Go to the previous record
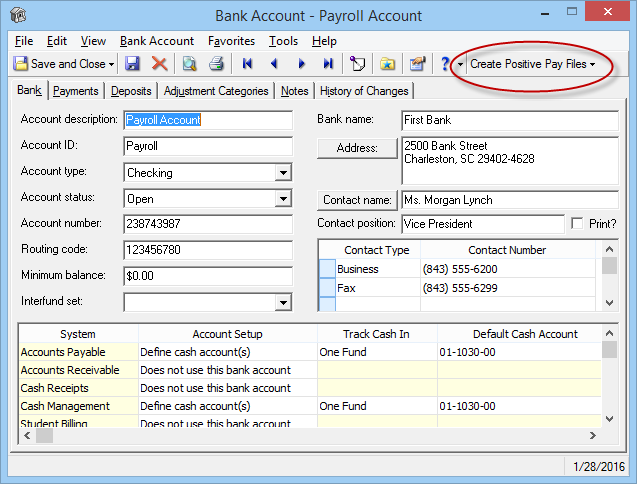 pos(274,64)
